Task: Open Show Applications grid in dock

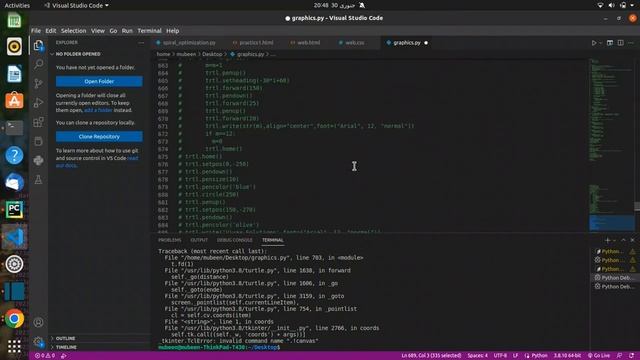Action: 14,347
